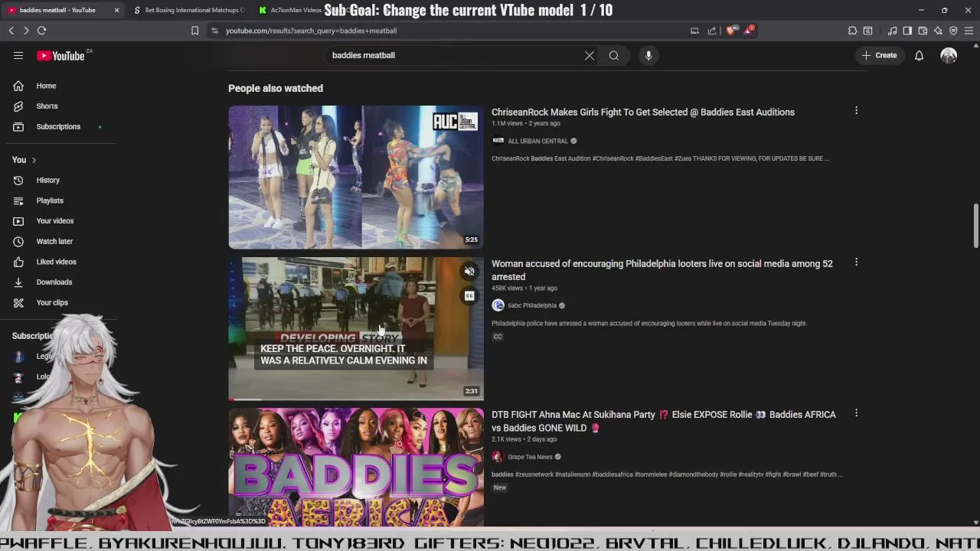Open the browser main menu
Image resolution: width=980 pixels, height=551 pixels.
(x=969, y=31)
